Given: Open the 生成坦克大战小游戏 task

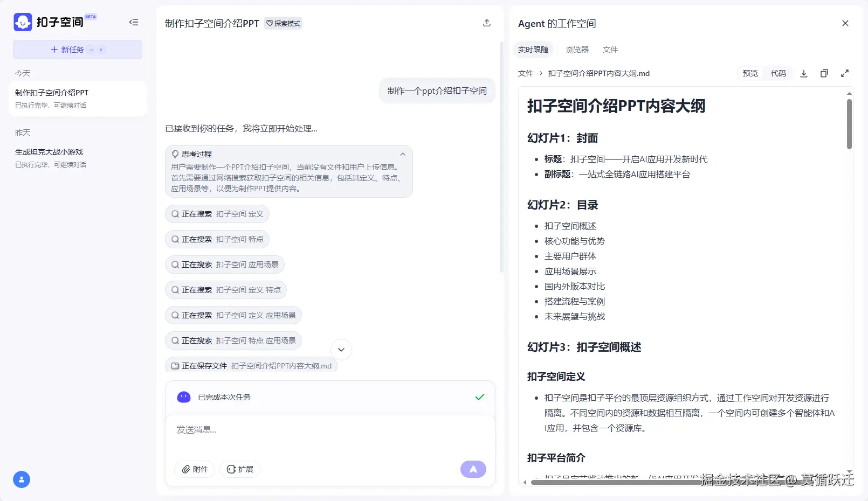Looking at the screenshot, I should [x=78, y=158].
